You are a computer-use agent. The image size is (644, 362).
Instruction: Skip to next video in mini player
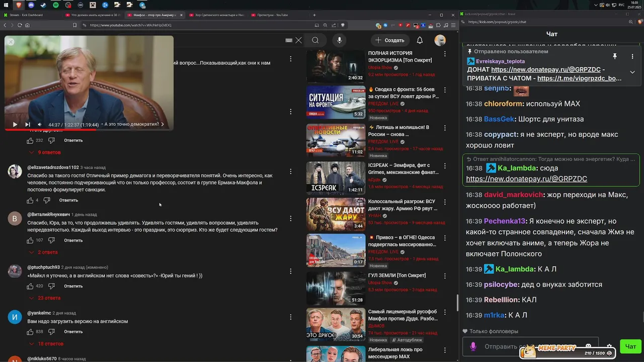pyautogui.click(x=28, y=124)
